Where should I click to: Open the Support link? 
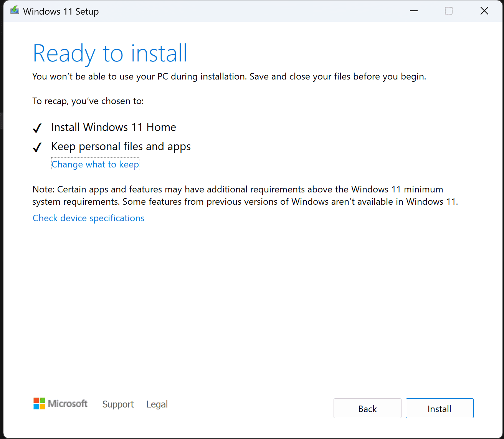click(118, 404)
